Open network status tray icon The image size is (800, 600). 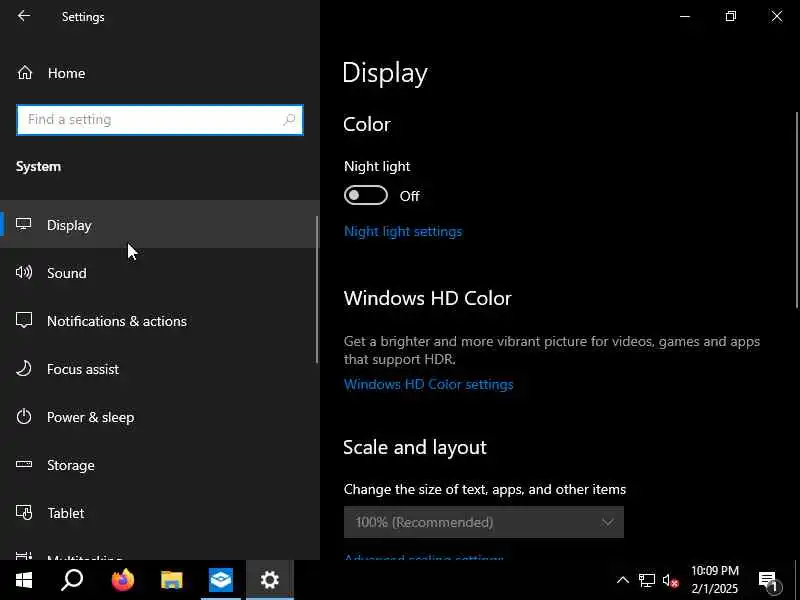click(x=646, y=580)
